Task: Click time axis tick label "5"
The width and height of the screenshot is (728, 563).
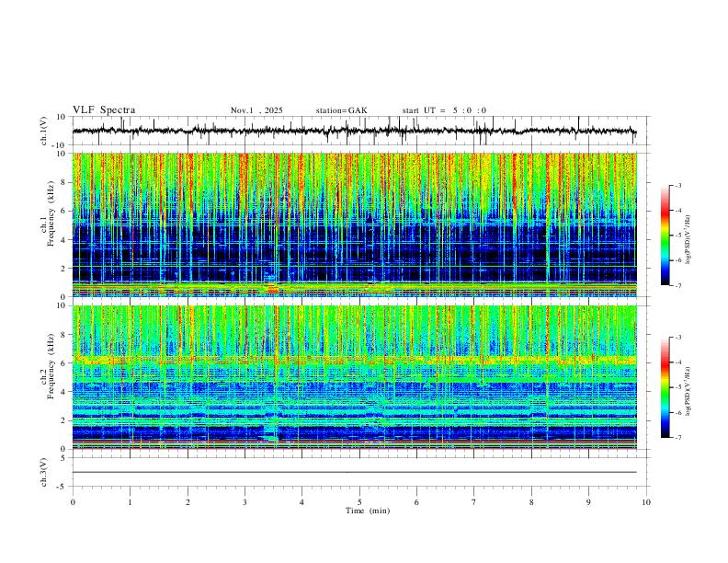Action: [x=359, y=502]
